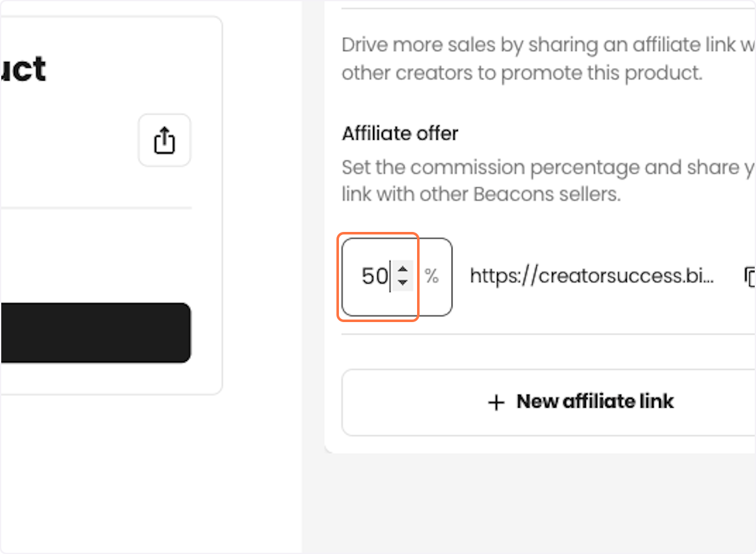Viewport: 756px width, 554px height.
Task: Click empty space inside the left product card
Action: (94, 252)
